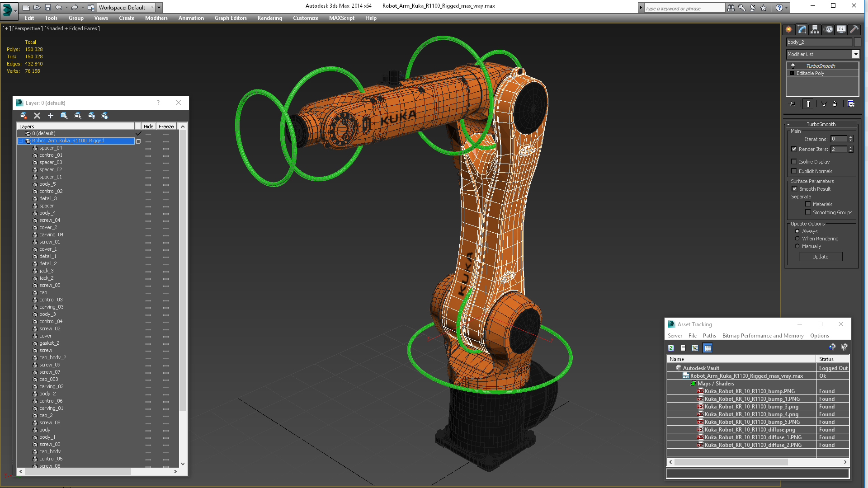Open the Help dropdown arrow in InfoCenter
868x488 pixels.
click(x=787, y=8)
